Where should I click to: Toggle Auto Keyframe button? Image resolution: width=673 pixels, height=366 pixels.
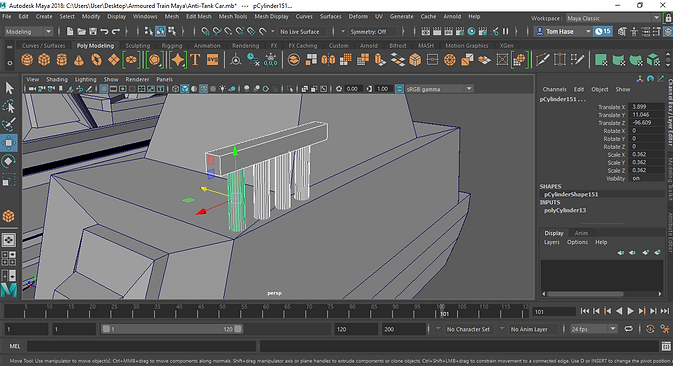pyautogui.click(x=650, y=329)
